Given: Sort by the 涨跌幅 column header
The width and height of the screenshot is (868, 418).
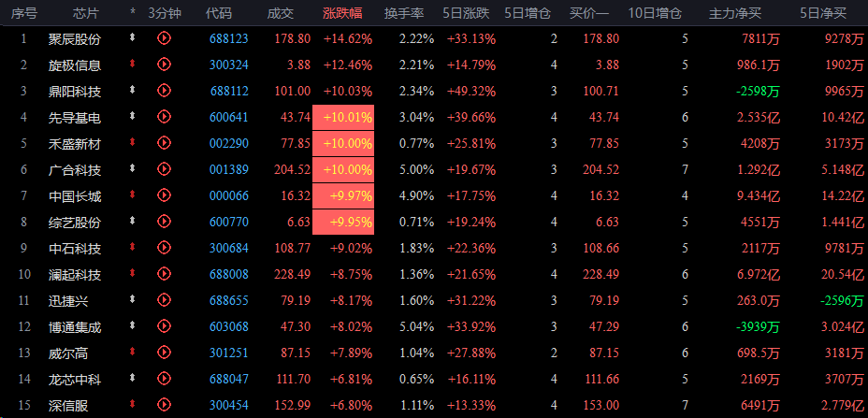Looking at the screenshot, I should (x=342, y=13).
